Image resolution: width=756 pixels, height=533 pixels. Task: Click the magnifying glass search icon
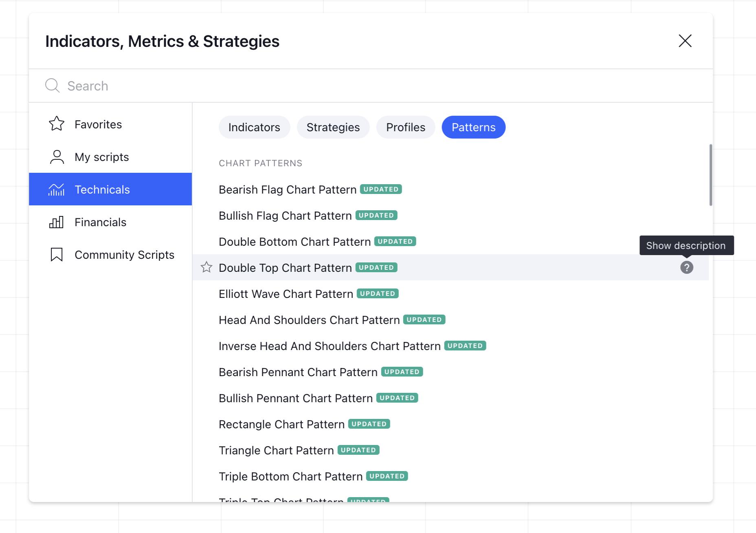(x=52, y=86)
